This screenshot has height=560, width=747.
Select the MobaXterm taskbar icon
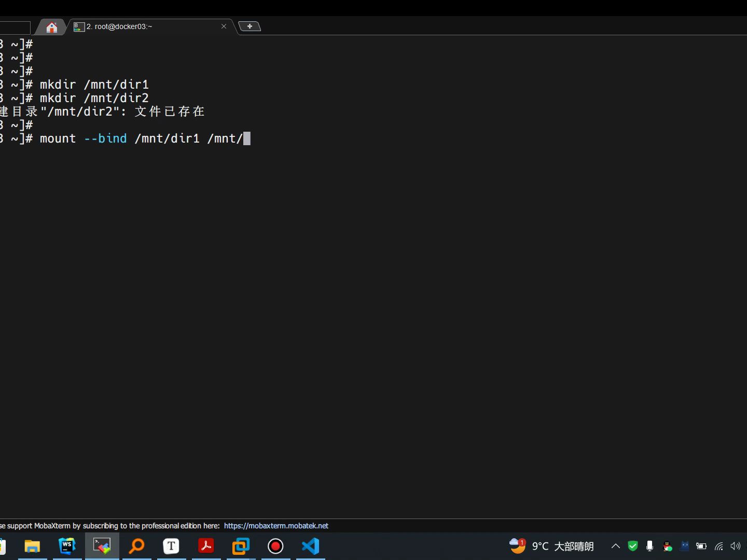[x=102, y=546]
